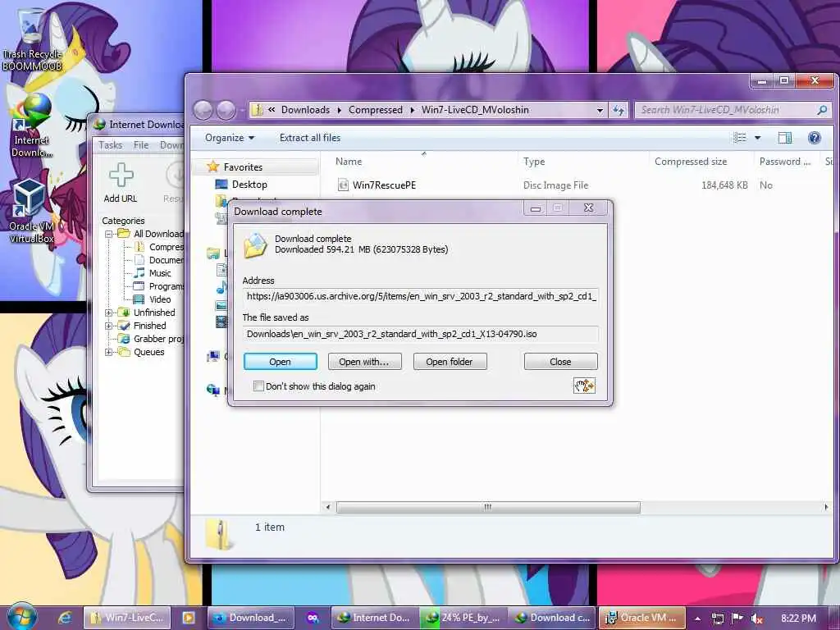
Task: Click the volume speaker tray icon
Action: tap(756, 619)
